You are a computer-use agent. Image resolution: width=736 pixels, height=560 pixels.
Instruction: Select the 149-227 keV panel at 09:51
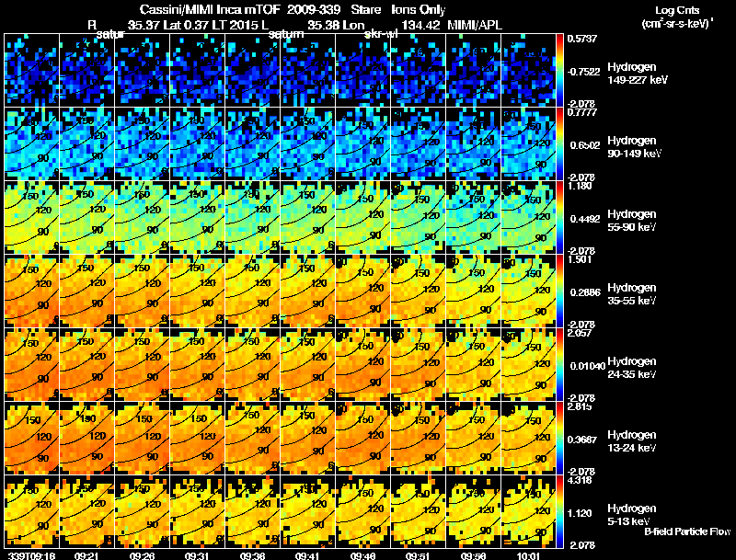(419, 70)
